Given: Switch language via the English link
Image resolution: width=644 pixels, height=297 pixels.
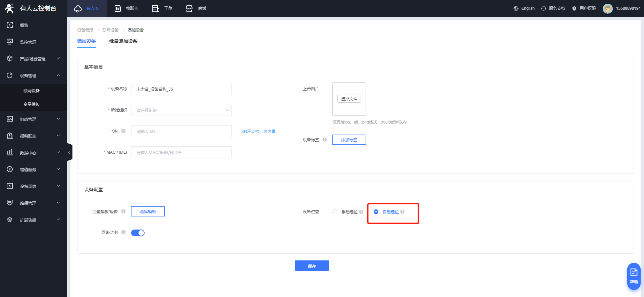Looking at the screenshot, I should 528,8.
